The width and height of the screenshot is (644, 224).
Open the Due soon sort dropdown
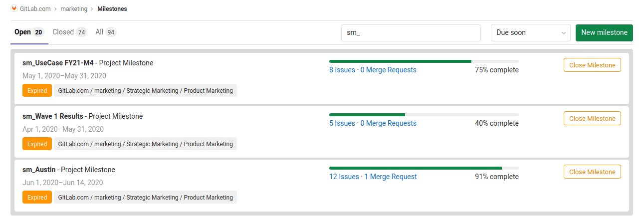(531, 33)
